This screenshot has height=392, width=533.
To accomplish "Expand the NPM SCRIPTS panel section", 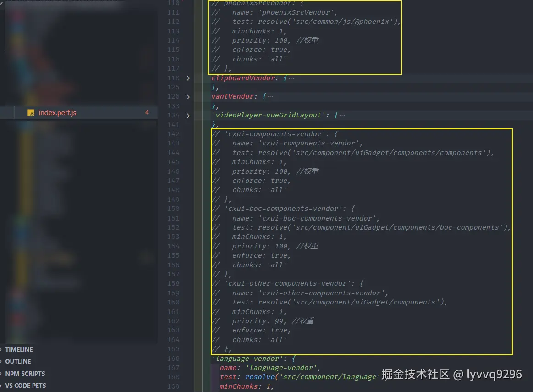I will coord(25,374).
